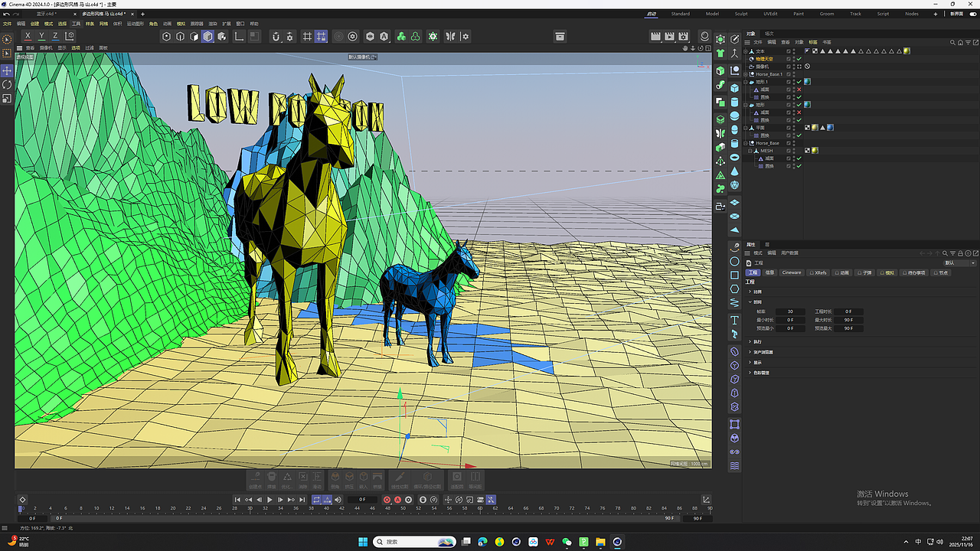980x551 pixels.
Task: Collapse the 地形.1 tree node
Action: tap(746, 82)
